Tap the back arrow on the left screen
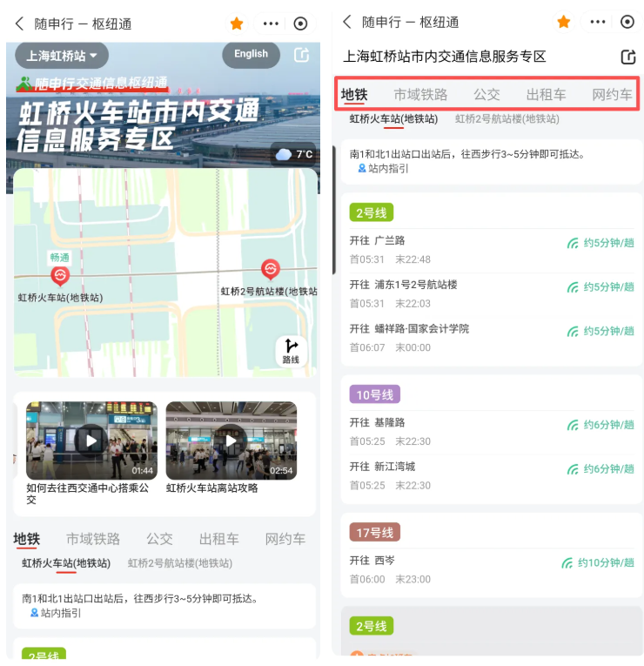The width and height of the screenshot is (644, 666). (19, 24)
